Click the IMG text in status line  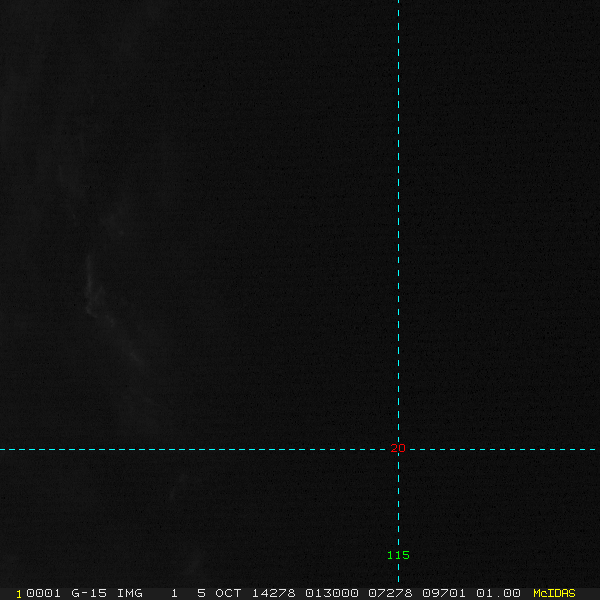tap(129, 593)
